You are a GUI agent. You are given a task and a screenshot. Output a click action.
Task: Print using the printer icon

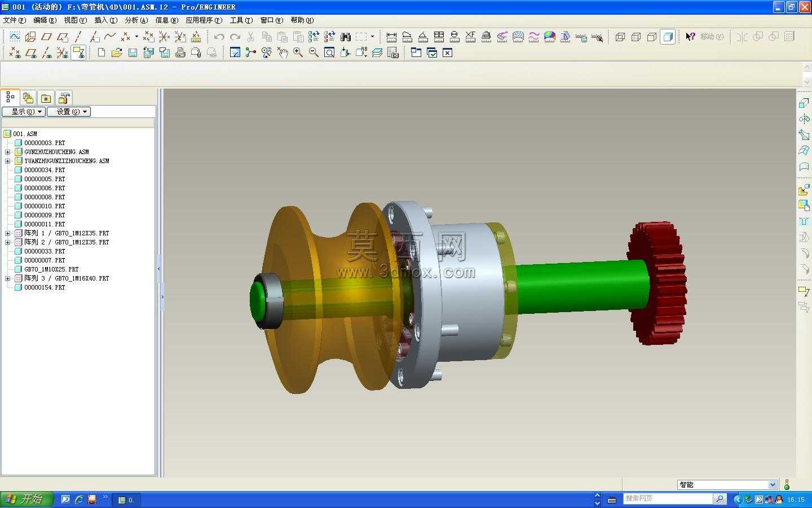(180, 52)
